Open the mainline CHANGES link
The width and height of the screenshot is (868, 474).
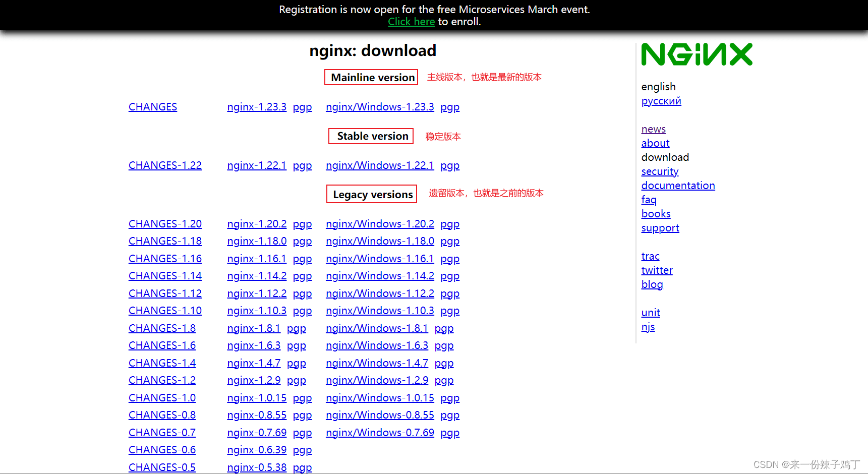[153, 107]
